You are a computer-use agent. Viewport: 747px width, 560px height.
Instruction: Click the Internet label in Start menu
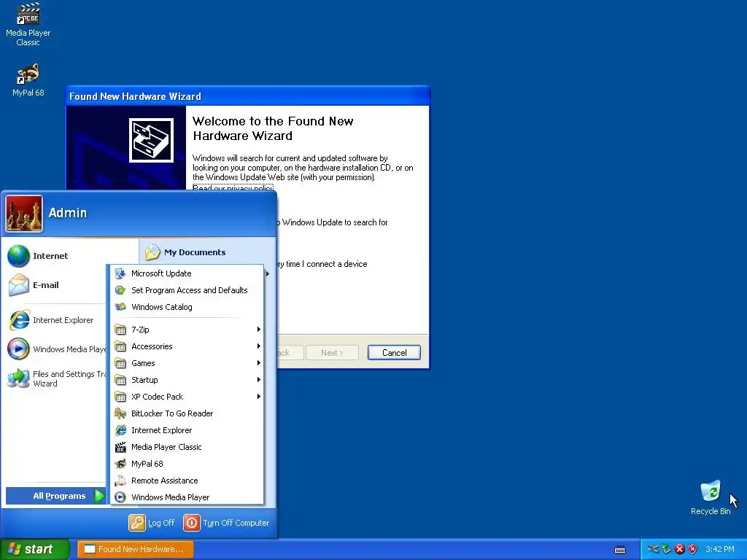pyautogui.click(x=50, y=256)
